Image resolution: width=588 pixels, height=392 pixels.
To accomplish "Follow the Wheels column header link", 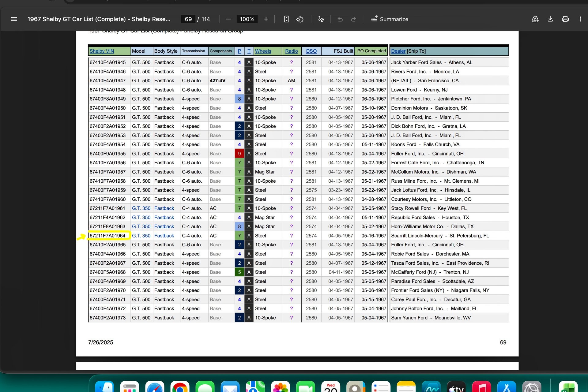I will (263, 51).
